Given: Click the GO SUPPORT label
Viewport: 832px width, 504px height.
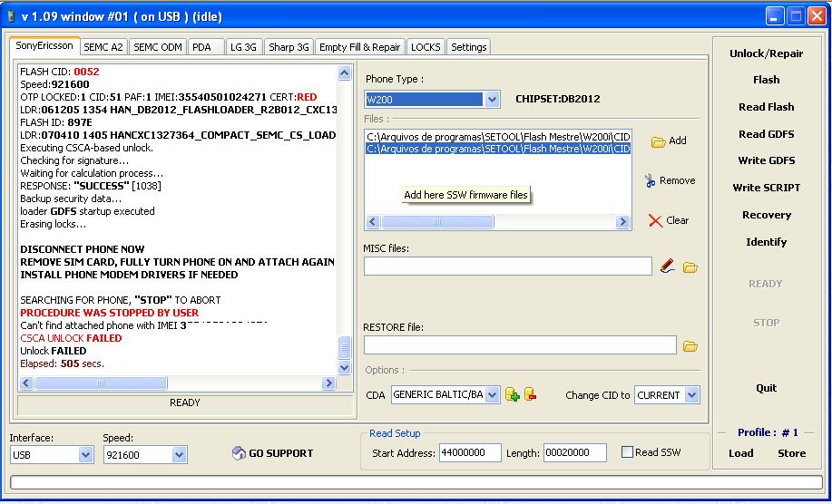Looking at the screenshot, I should 280,453.
